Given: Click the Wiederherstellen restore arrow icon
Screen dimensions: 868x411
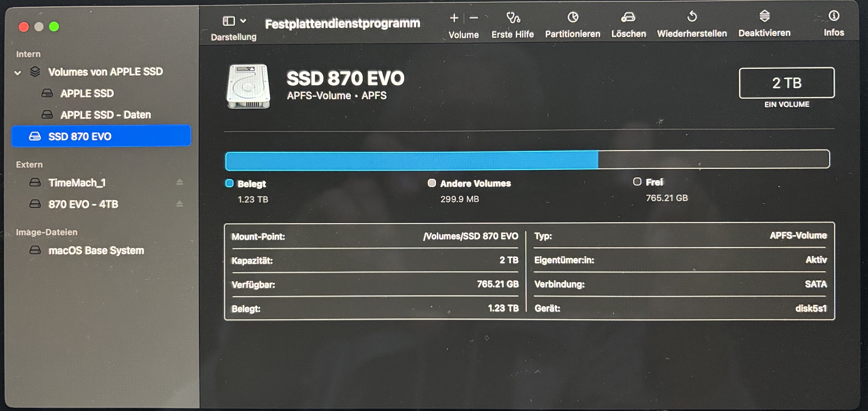Looking at the screenshot, I should 692,17.
